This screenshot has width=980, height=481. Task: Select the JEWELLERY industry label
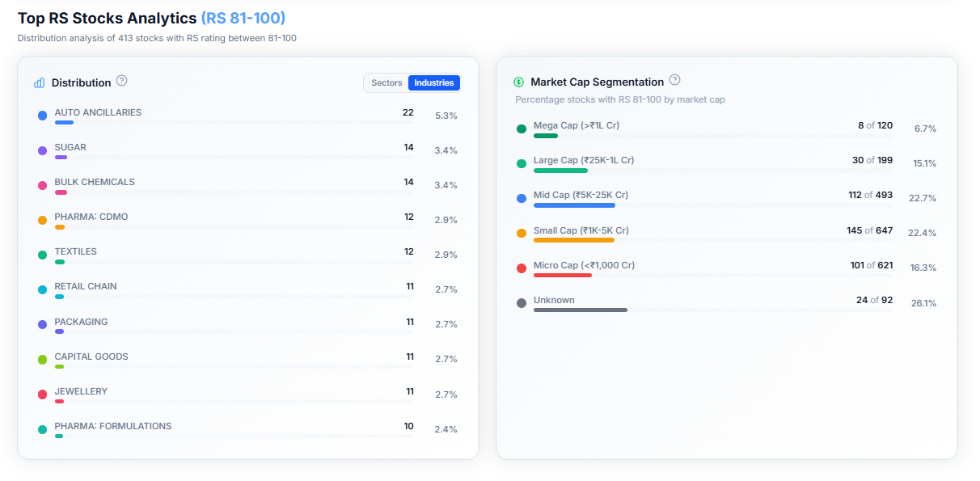tap(81, 391)
